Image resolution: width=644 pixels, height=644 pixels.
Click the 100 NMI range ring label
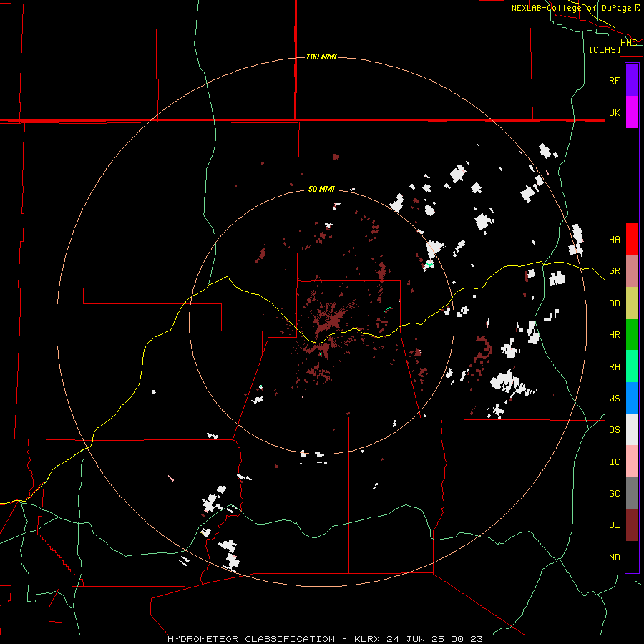[321, 57]
